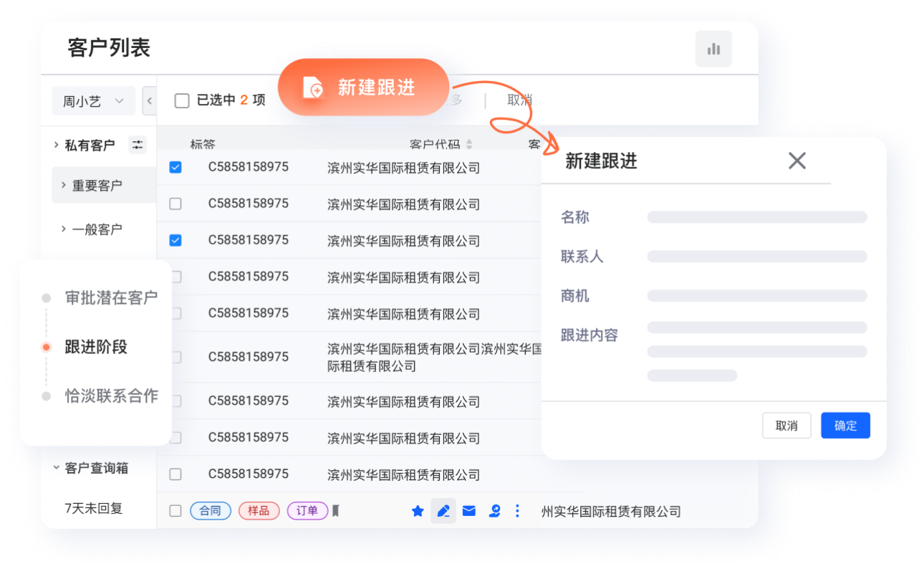
Task: Expand the 重要客户 tree item
Action: pos(63,186)
